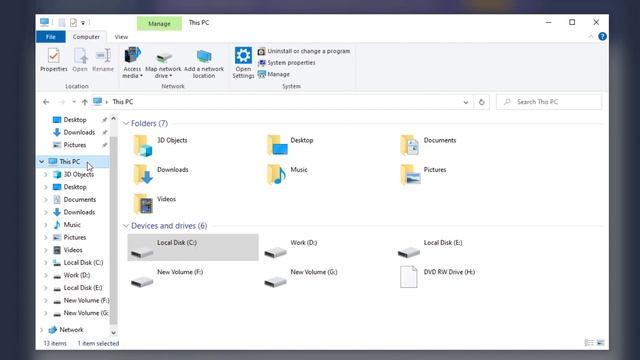
Task: Click title bar This PC computer icon
Action: (44, 22)
